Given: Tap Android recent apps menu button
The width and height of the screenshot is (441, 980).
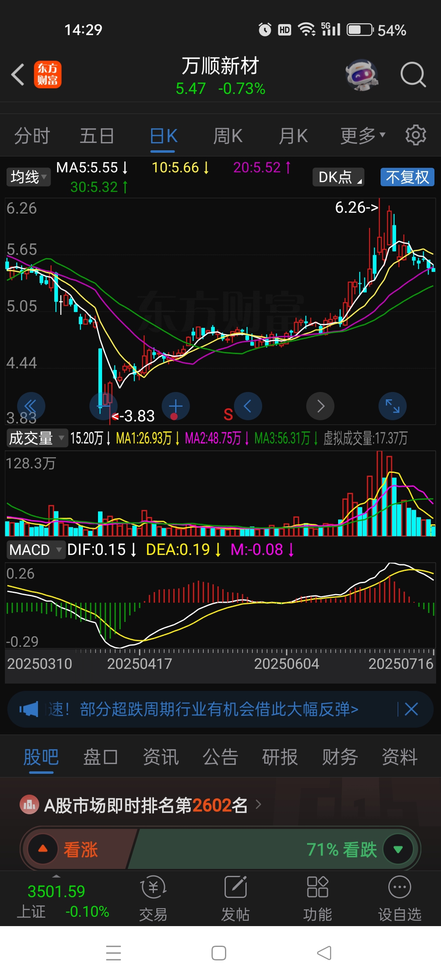Looking at the screenshot, I should (114, 953).
